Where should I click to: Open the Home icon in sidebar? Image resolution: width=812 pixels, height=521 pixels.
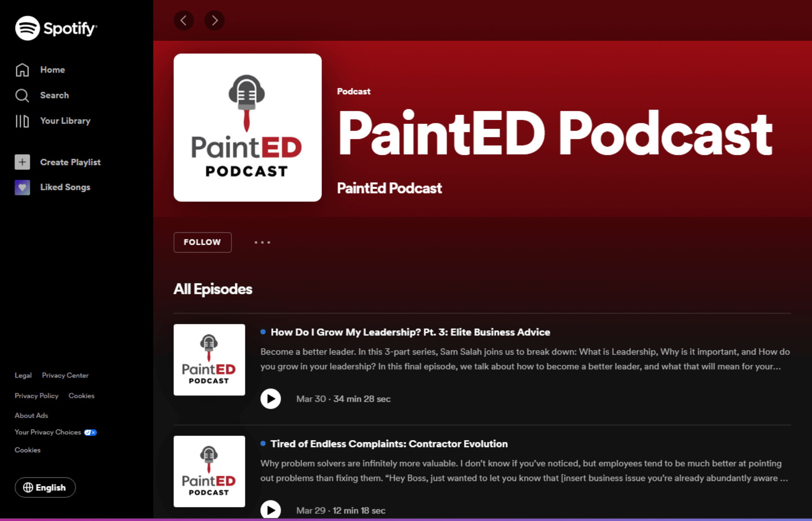tap(22, 70)
